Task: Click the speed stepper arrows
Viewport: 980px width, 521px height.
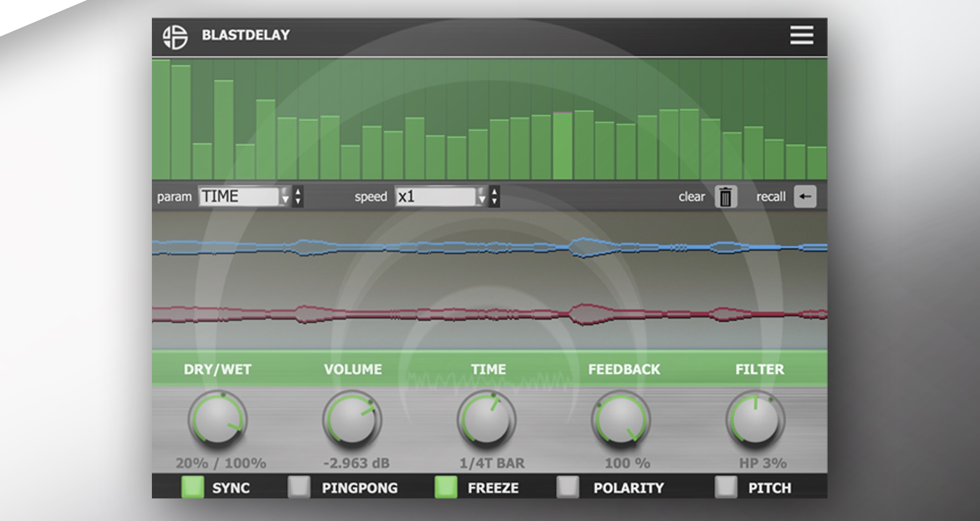Action: pyautogui.click(x=494, y=197)
